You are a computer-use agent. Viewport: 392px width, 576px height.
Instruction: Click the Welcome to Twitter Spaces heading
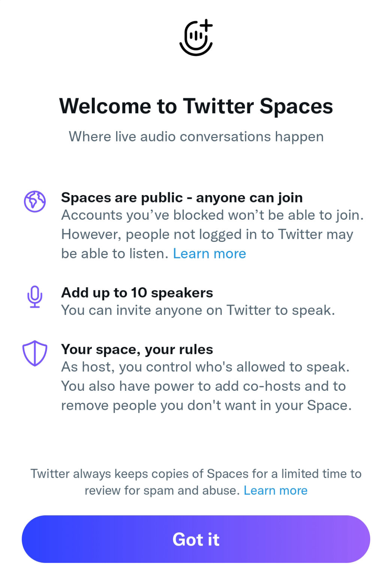(x=196, y=106)
